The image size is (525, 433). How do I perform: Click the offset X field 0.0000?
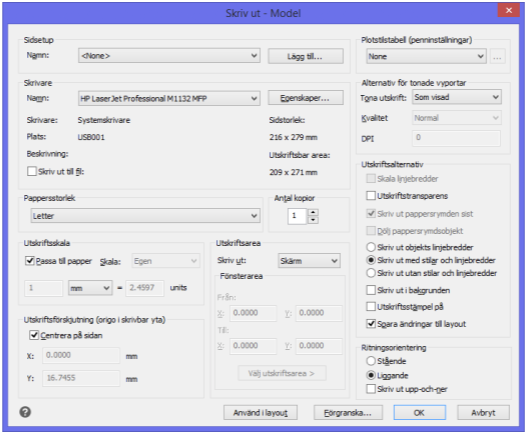coord(81,355)
